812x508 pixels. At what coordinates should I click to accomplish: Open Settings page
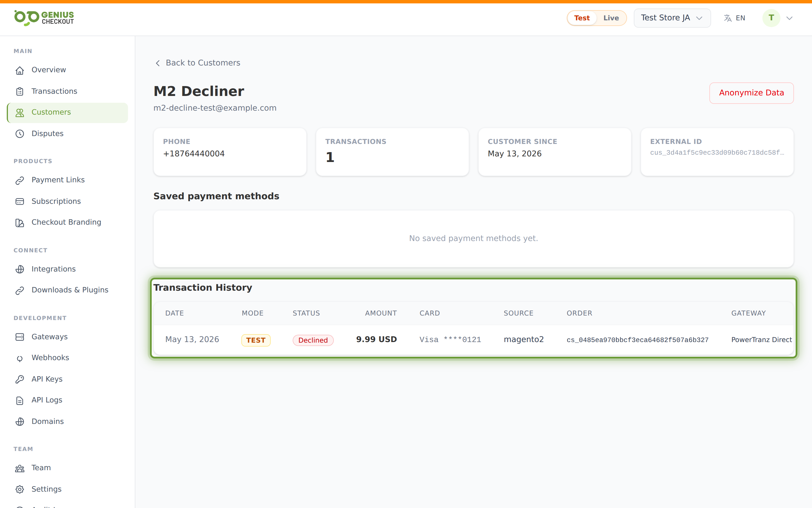67,489
